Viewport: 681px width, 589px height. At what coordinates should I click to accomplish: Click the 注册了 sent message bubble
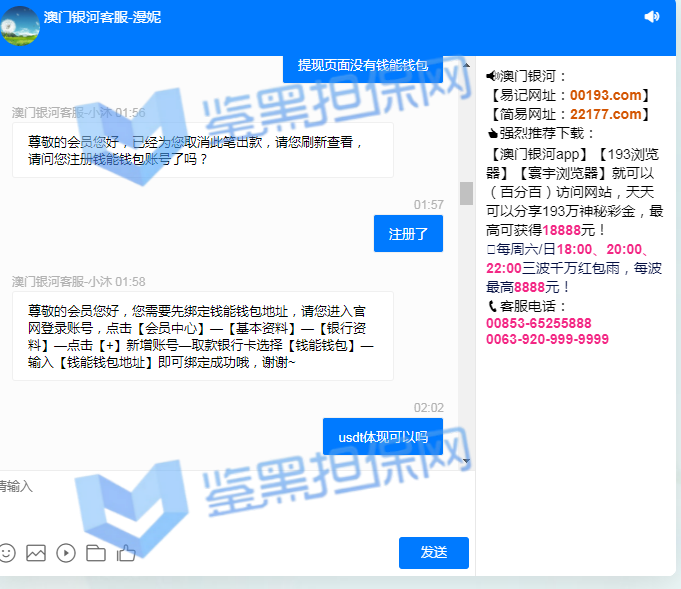(x=408, y=234)
